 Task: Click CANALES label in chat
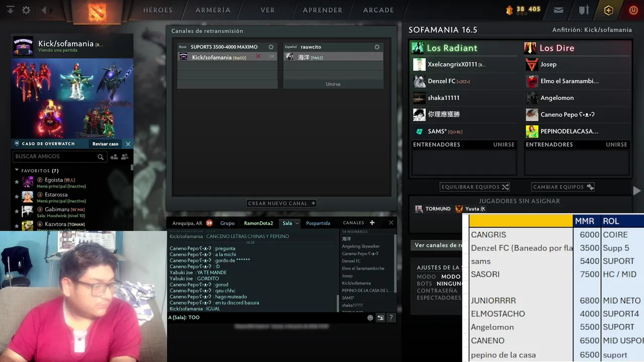[x=353, y=223]
